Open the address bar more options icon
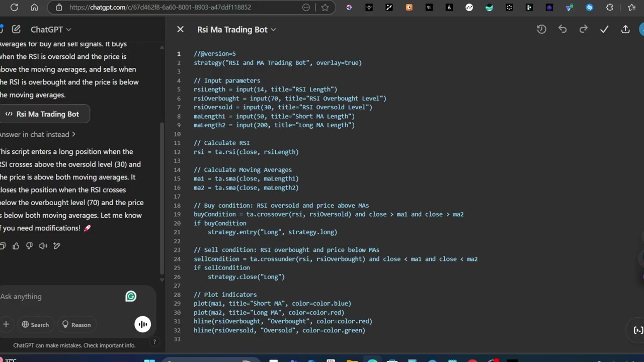The image size is (644, 362). (x=306, y=7)
